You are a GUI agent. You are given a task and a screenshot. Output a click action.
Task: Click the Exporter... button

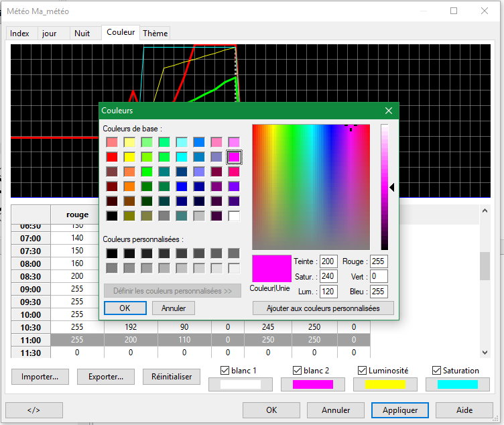click(105, 377)
